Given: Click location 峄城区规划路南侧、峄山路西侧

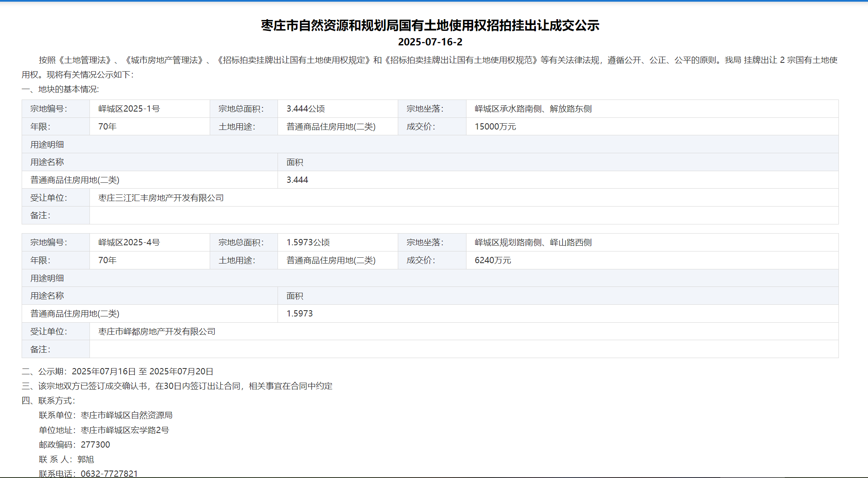Looking at the screenshot, I should (533, 242).
